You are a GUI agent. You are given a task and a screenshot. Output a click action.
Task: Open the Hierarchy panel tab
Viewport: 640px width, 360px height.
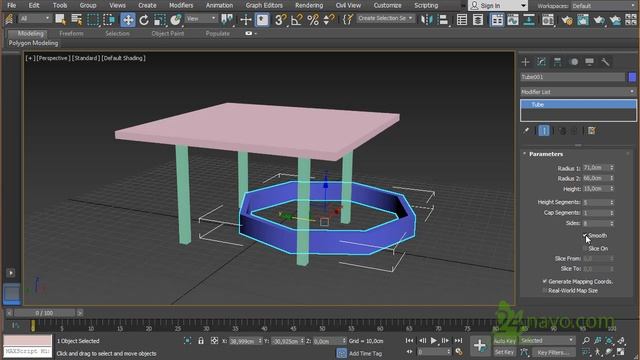coord(557,62)
